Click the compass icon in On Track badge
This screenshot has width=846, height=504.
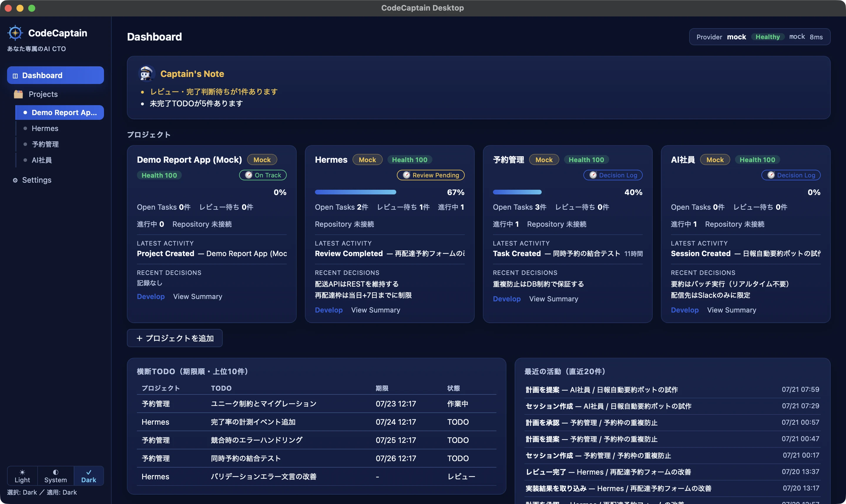(249, 175)
